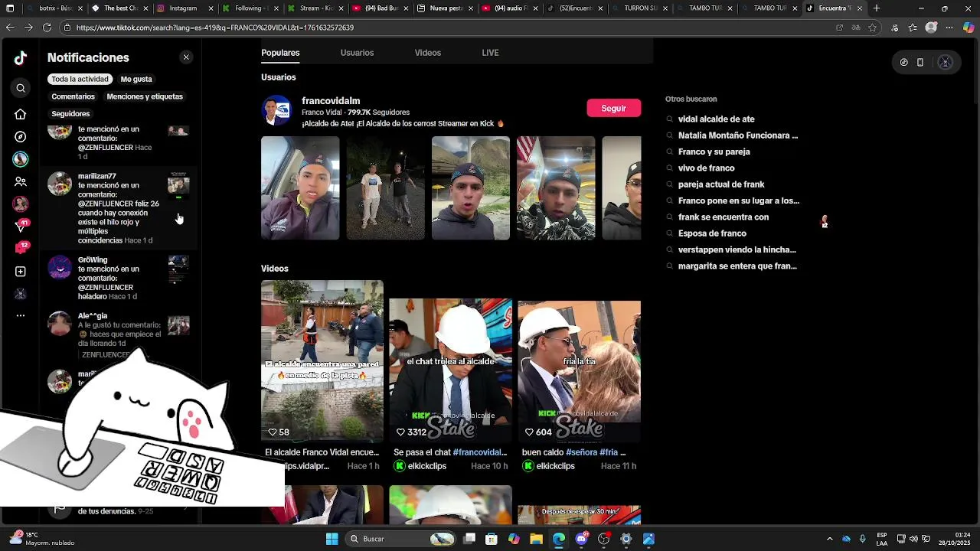The height and width of the screenshot is (551, 980).
Task: Click francovidalm profile avatar
Action: pos(276,111)
